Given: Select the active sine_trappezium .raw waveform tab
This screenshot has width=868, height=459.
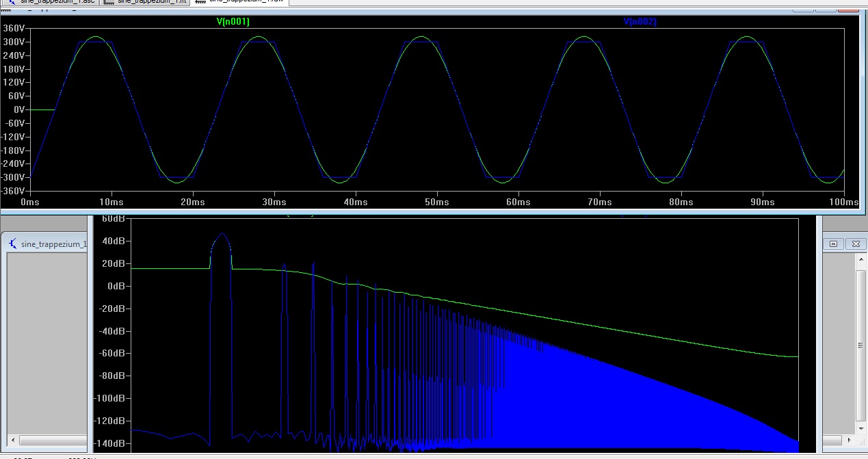Looking at the screenshot, I should point(246,2).
